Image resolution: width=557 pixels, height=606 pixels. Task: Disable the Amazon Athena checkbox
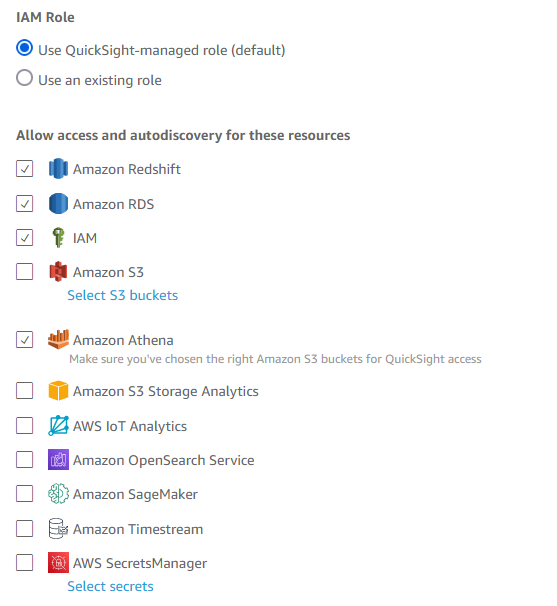click(x=24, y=340)
